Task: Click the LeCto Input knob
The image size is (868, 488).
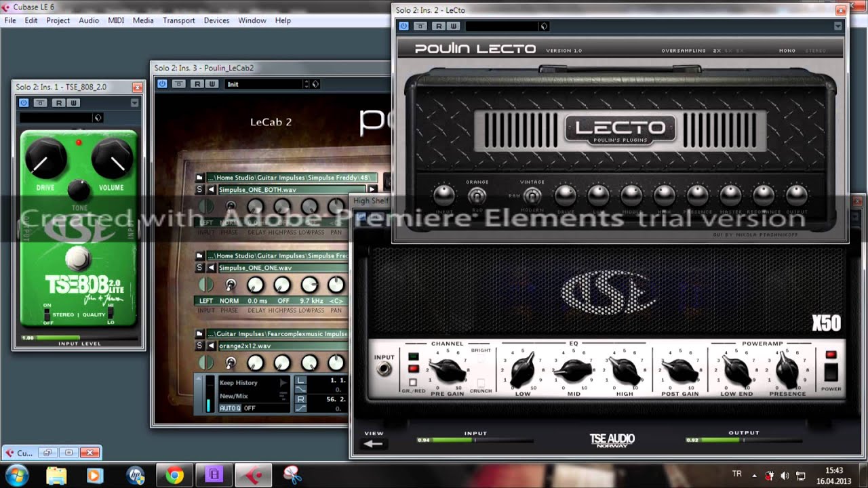Action: coord(443,195)
